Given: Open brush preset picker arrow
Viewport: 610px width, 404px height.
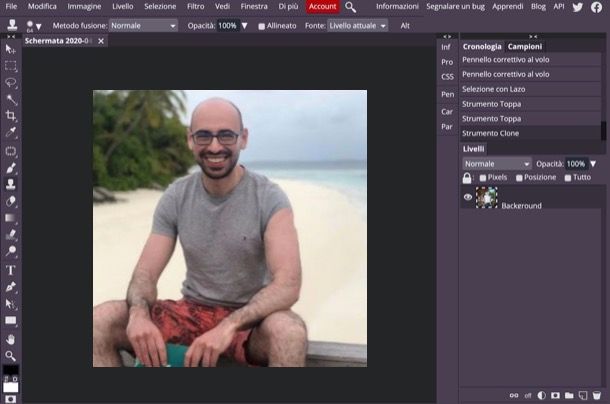Looking at the screenshot, I should tap(39, 26).
